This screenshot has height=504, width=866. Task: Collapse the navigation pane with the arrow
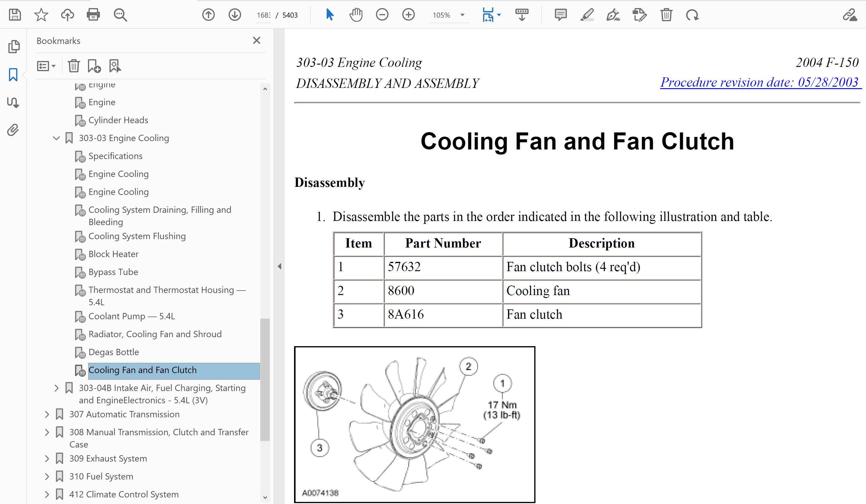(x=279, y=266)
